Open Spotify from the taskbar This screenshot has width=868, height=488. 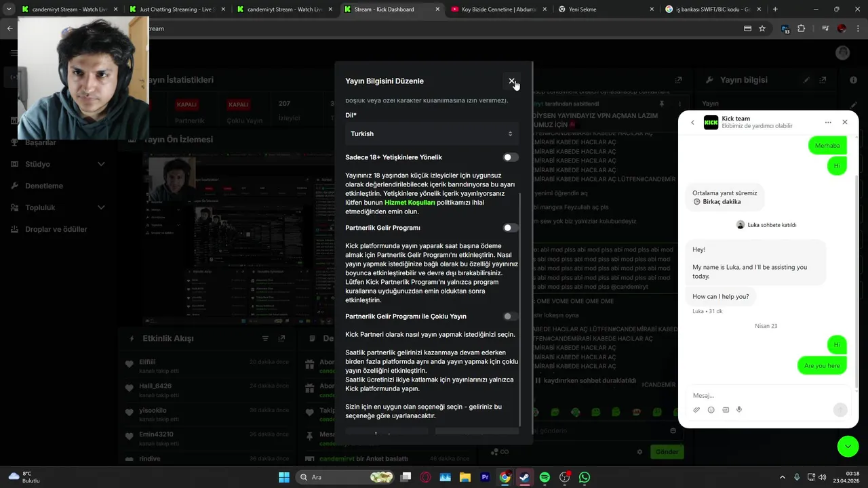point(545,477)
